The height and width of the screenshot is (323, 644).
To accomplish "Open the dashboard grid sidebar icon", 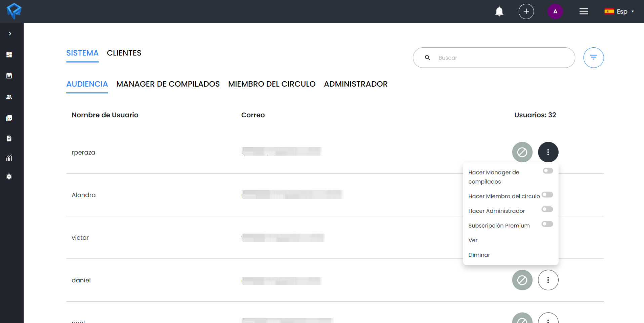I will pyautogui.click(x=9, y=55).
